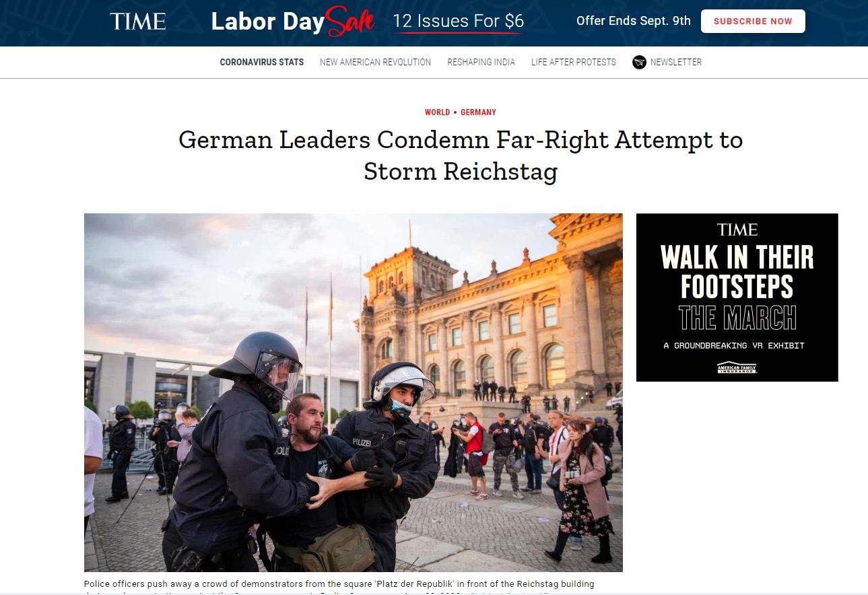
Task: Click the SUBSCRIBE NOW button
Action: [x=753, y=21]
